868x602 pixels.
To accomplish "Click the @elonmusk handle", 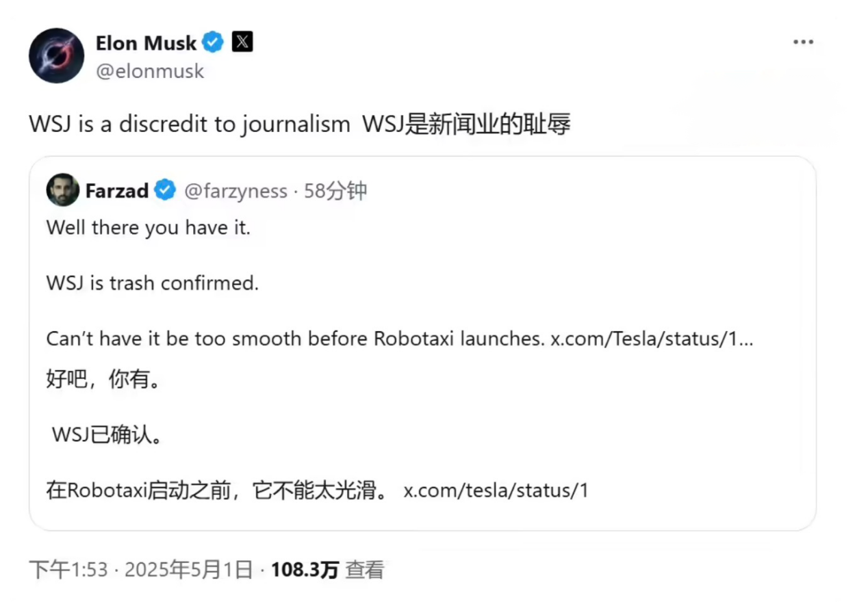I will tap(150, 71).
